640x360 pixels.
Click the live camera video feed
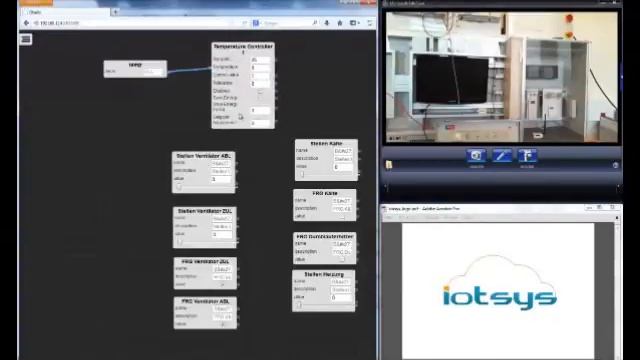coord(502,77)
